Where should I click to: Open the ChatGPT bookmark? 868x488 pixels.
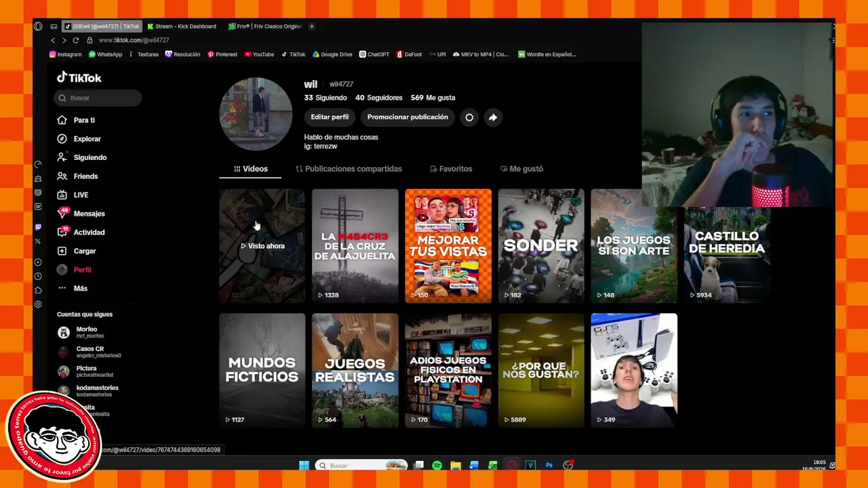tap(374, 54)
